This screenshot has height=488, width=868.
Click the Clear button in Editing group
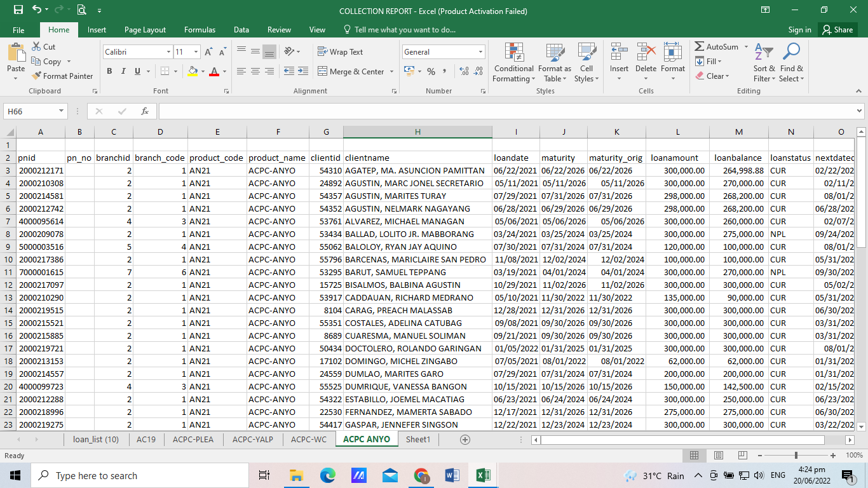(x=713, y=76)
